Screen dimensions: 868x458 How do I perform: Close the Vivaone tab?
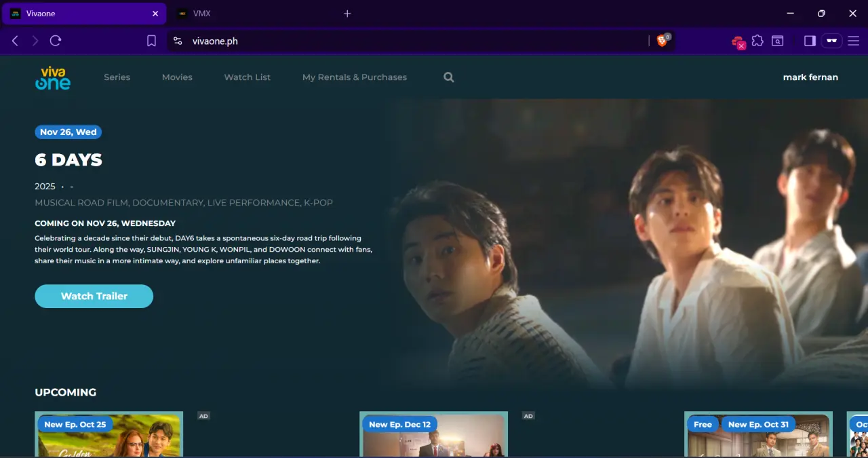155,14
